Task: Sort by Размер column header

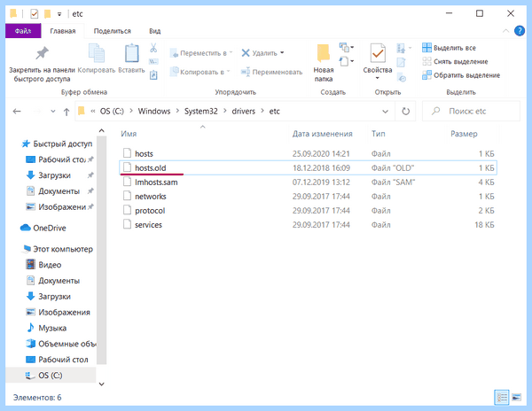Action: [x=464, y=134]
